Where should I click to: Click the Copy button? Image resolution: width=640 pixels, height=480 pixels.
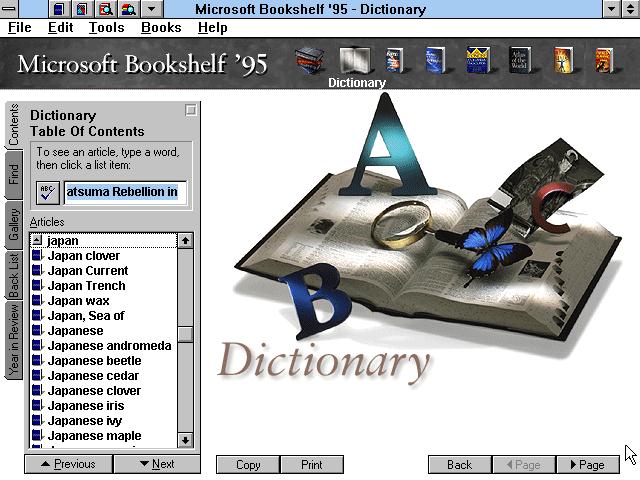tap(248, 464)
